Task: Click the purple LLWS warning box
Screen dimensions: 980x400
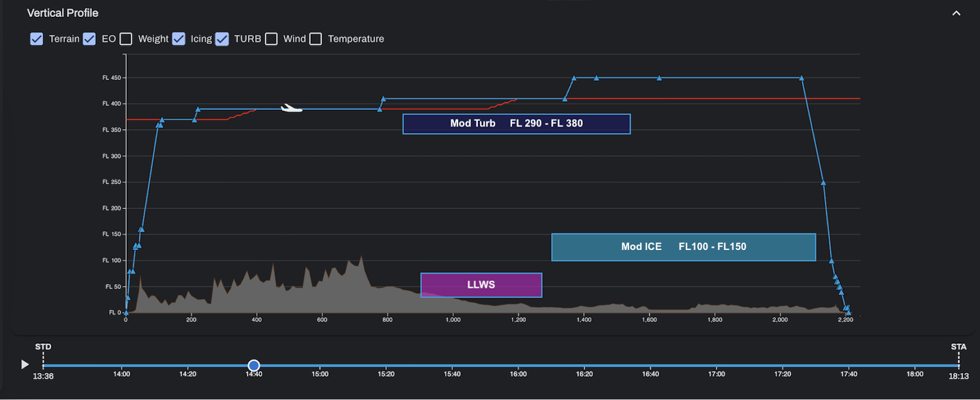Action: pyautogui.click(x=481, y=285)
